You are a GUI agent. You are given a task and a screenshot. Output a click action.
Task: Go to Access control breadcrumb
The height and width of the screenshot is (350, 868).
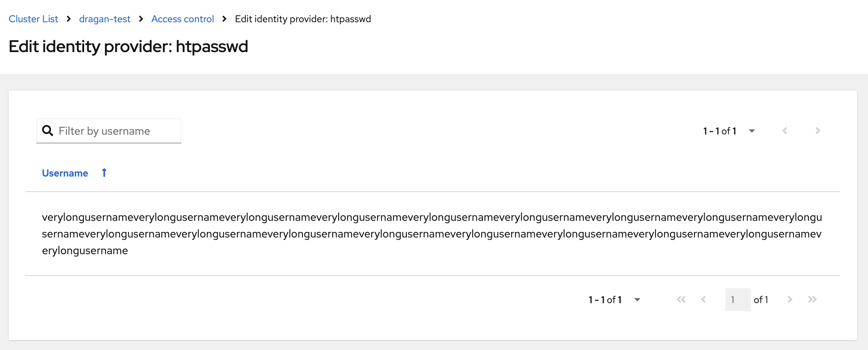182,19
